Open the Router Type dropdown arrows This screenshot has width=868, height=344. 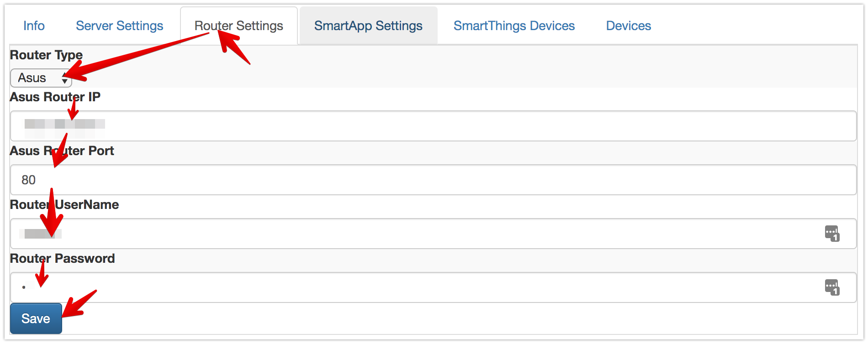[64, 78]
